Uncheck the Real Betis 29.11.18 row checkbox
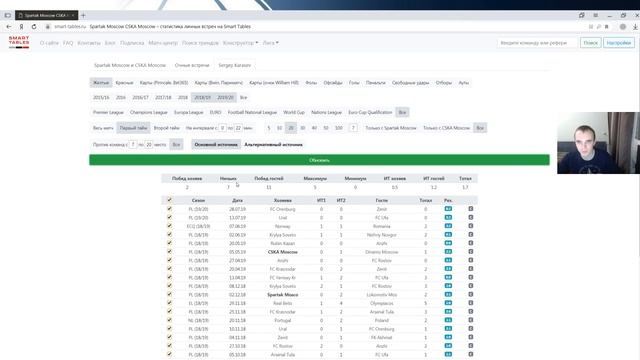Image resolution: width=640 pixels, height=360 pixels. click(x=169, y=303)
